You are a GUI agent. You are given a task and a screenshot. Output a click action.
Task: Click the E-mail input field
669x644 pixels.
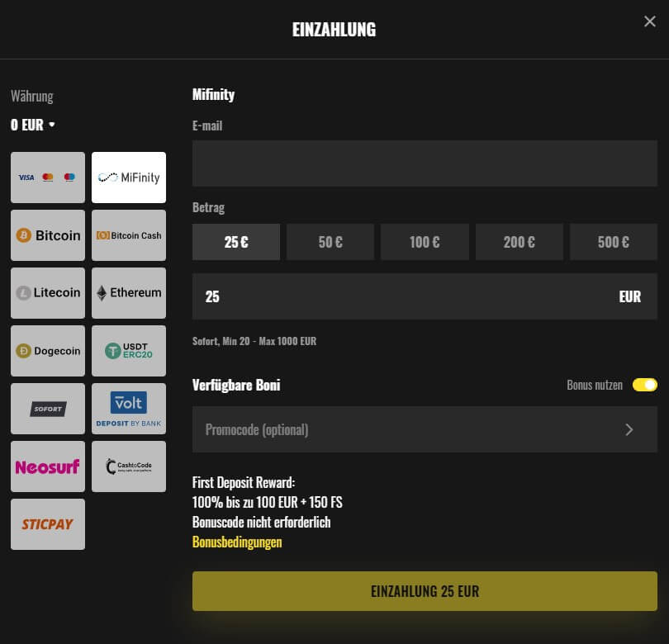(425, 163)
